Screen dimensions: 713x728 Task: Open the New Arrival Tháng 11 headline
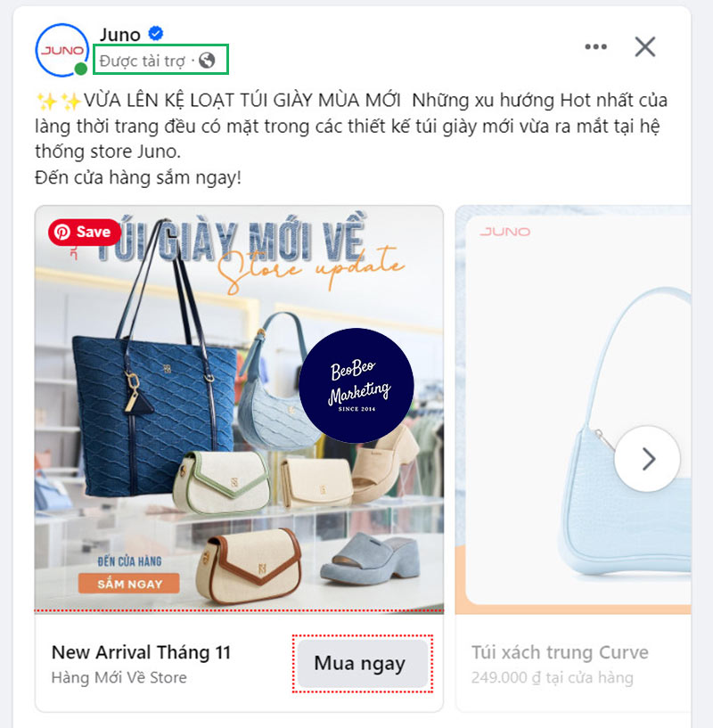tap(141, 652)
